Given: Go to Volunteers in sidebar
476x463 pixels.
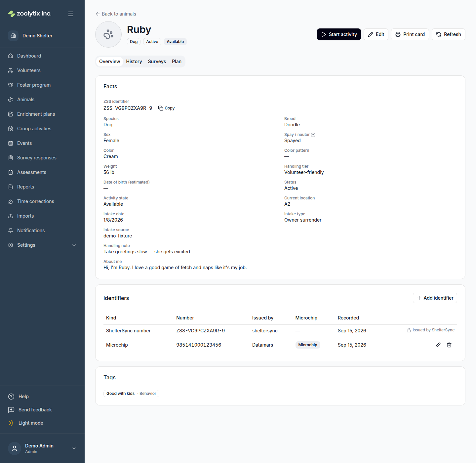Looking at the screenshot, I should tap(42, 70).
